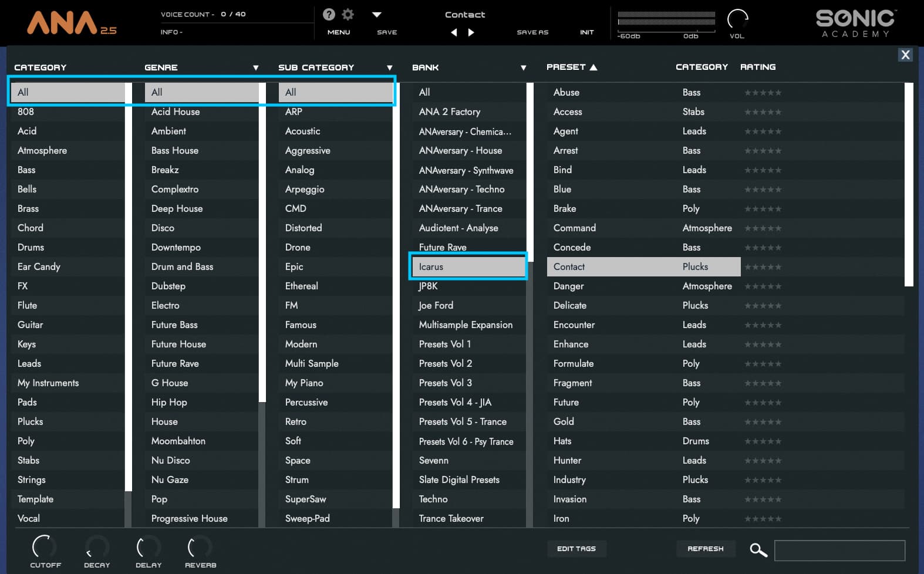Screen dimensions: 924x574
Task: Select Multi Sample sub category
Action: click(x=335, y=363)
